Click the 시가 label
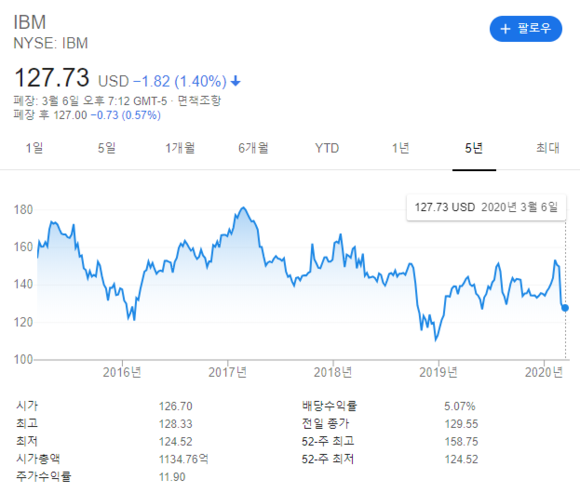The height and width of the screenshot is (493, 580). pos(27,406)
